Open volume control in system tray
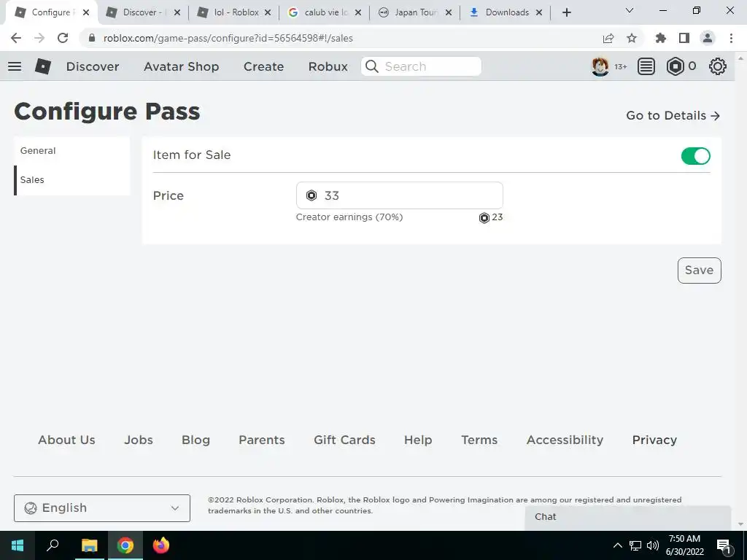The height and width of the screenshot is (560, 747). click(x=653, y=545)
